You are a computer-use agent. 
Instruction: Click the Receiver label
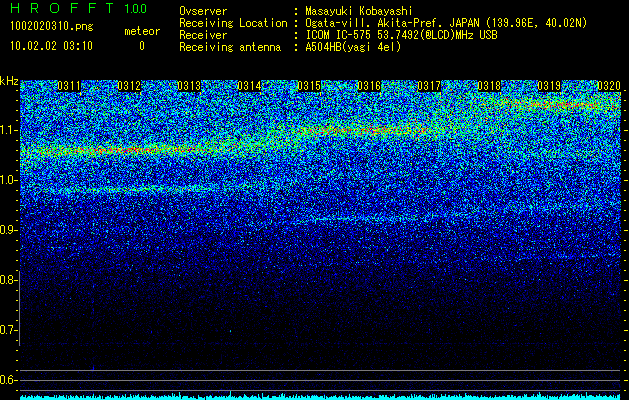click(x=203, y=35)
